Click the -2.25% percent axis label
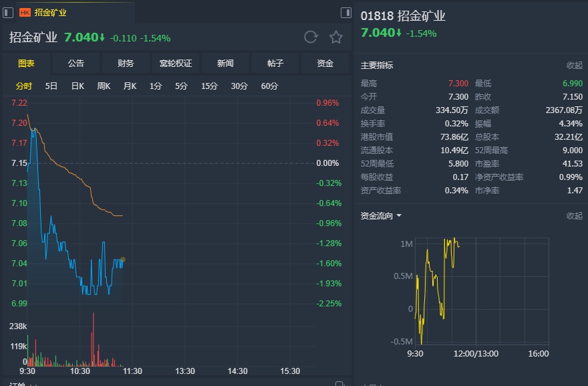Screen dimensions: 588x386 point(329,304)
